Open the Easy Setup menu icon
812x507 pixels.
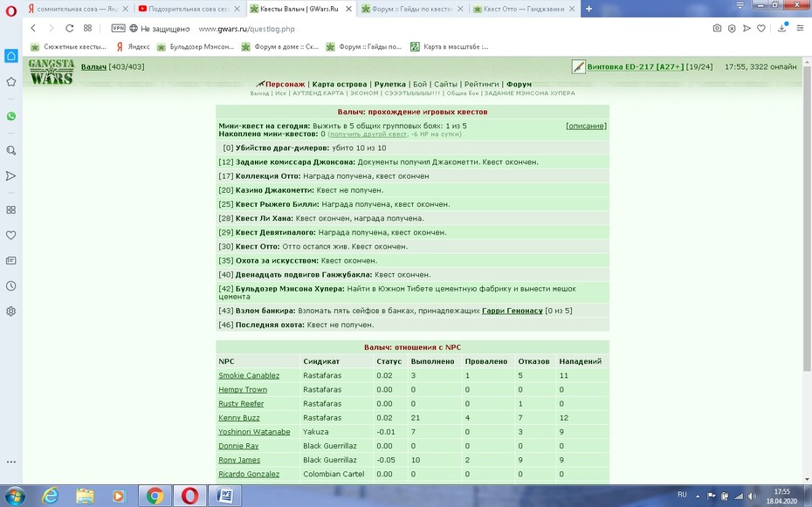point(800,29)
